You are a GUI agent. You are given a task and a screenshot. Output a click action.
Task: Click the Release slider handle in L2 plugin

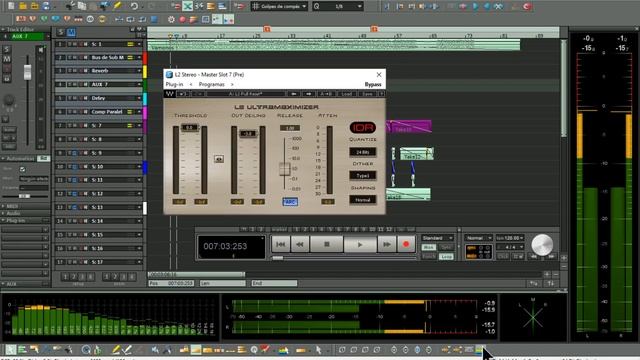tap(284, 169)
